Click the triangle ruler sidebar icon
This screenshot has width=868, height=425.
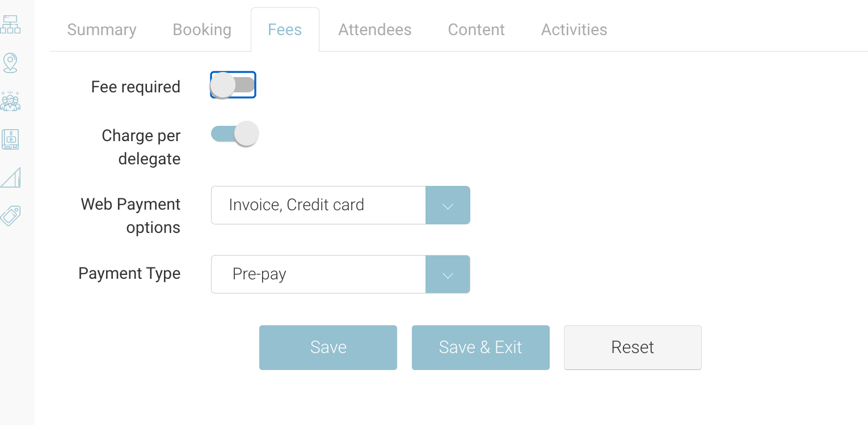point(10,177)
